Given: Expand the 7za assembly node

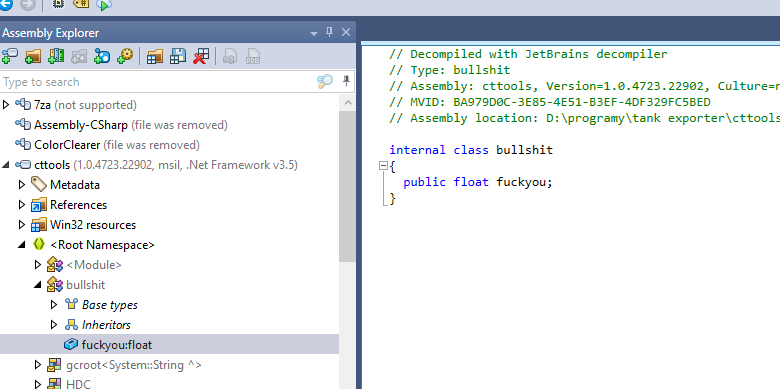Looking at the screenshot, I should [6, 104].
